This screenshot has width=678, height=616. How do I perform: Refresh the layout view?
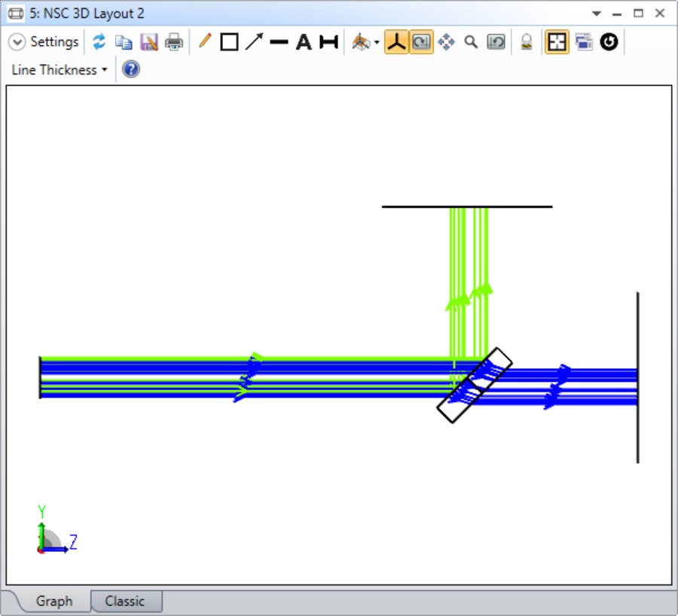click(99, 42)
